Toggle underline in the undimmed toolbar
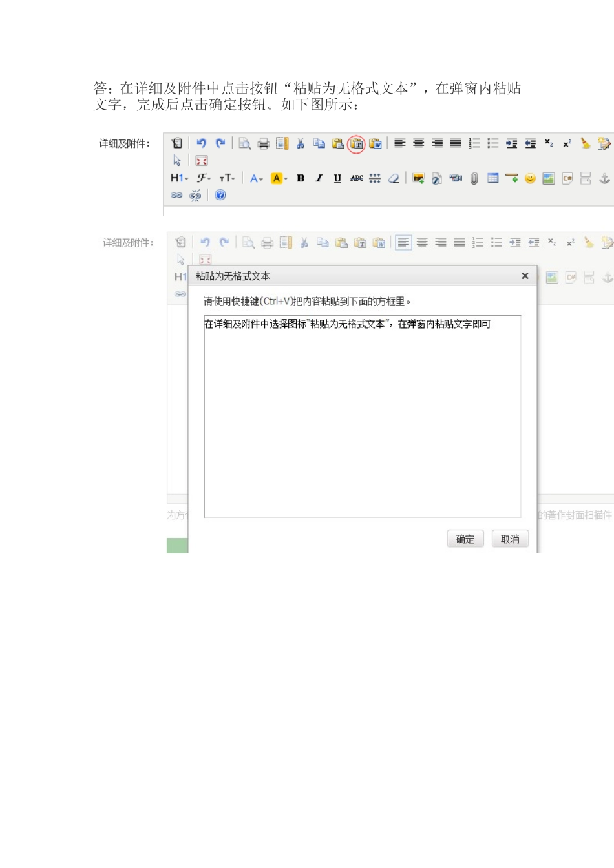 [x=337, y=178]
